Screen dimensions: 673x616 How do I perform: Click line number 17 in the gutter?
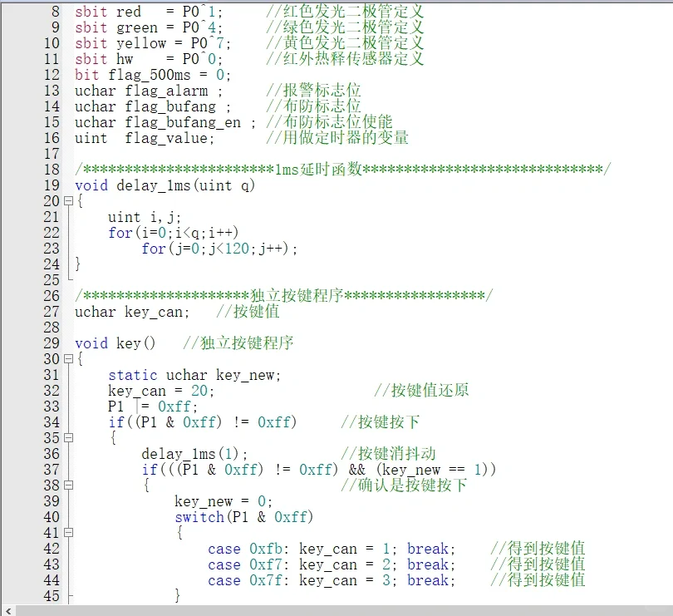click(52, 154)
